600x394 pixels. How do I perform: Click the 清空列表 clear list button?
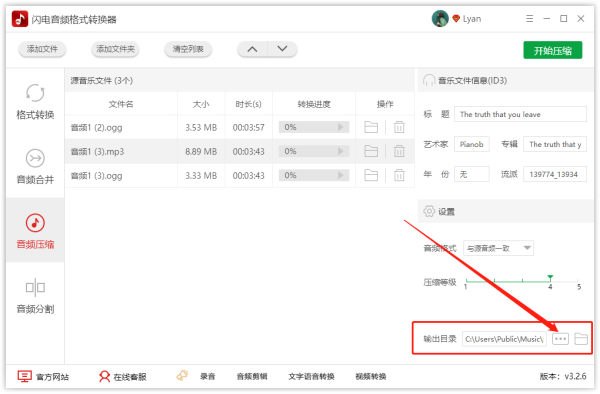point(188,49)
